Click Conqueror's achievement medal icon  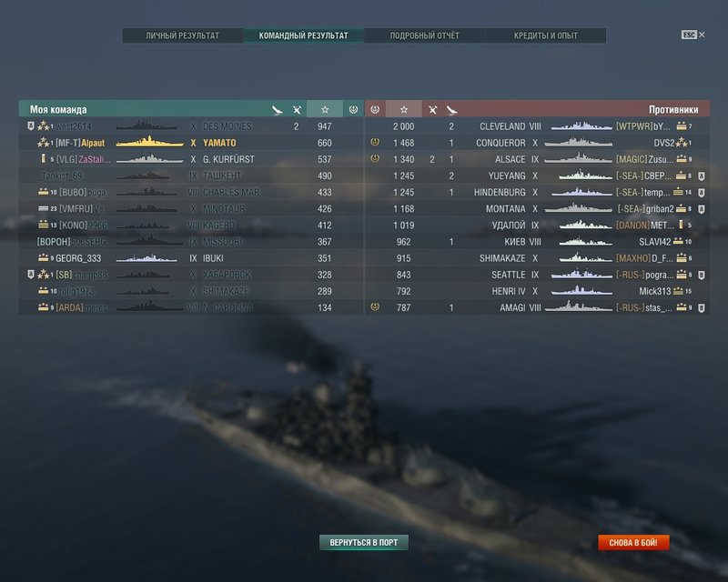[375, 142]
